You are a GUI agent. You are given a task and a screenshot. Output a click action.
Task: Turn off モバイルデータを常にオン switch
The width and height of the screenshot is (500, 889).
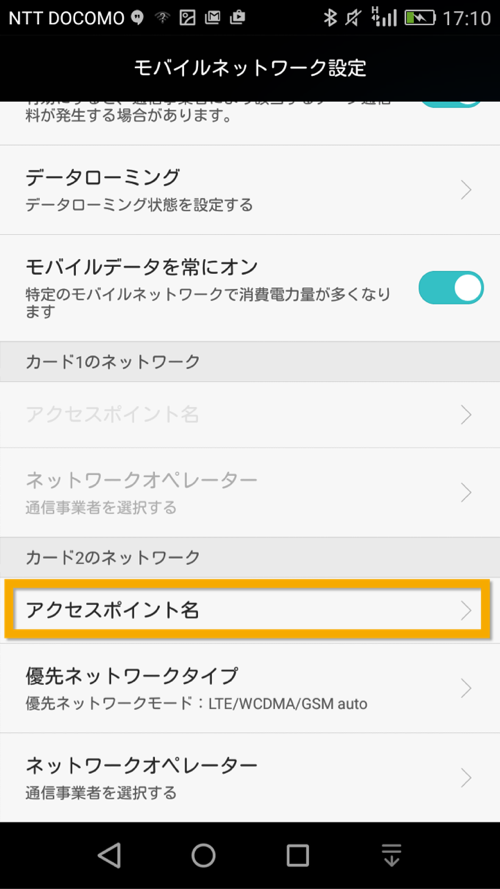(x=451, y=287)
